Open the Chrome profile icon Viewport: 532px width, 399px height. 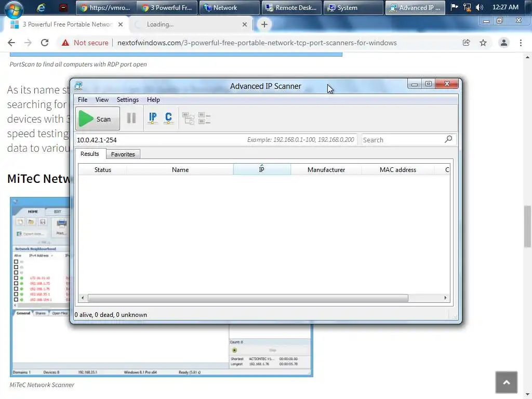pyautogui.click(x=504, y=43)
